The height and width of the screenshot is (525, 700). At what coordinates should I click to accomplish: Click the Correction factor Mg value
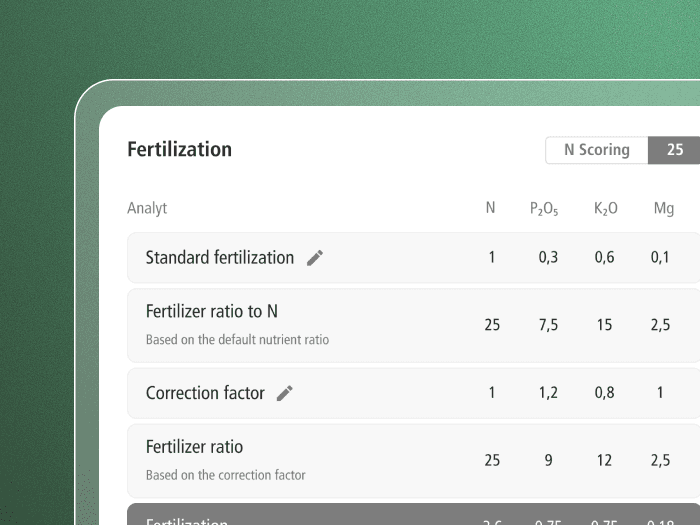tap(660, 393)
